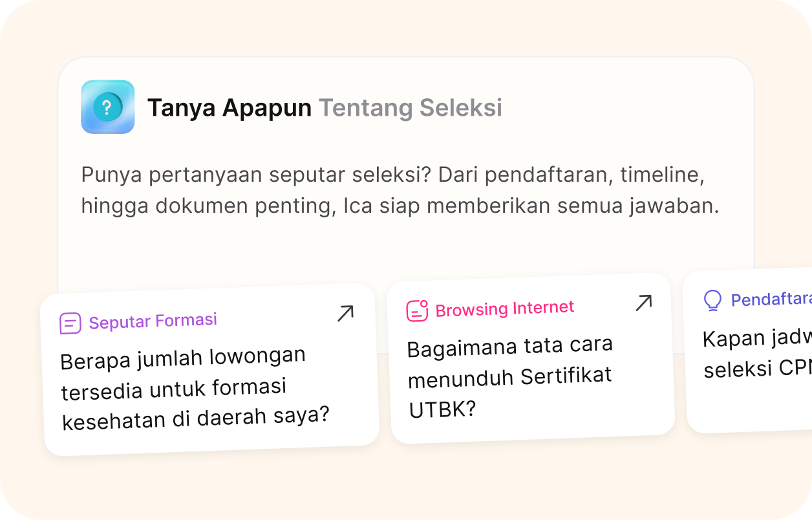Select the Pendaftaran category label
Screen dimensions: 812x520
tap(771, 299)
